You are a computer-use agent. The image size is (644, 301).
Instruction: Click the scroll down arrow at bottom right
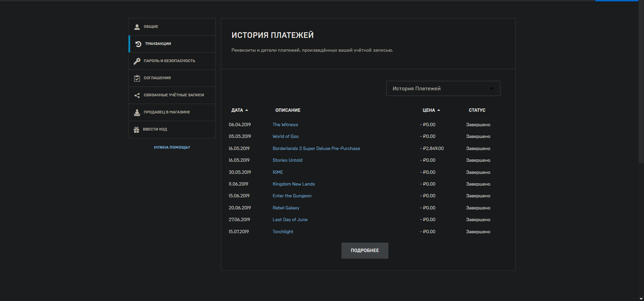point(641,298)
